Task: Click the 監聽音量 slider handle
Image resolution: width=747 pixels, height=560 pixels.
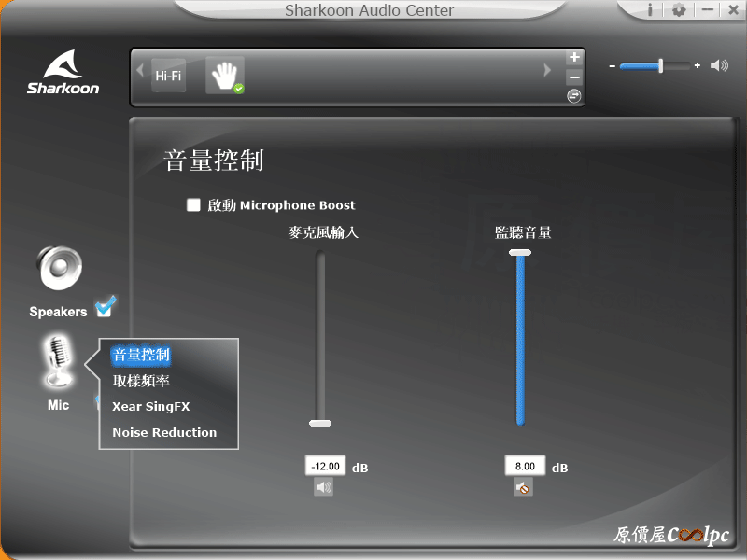Action: (520, 252)
